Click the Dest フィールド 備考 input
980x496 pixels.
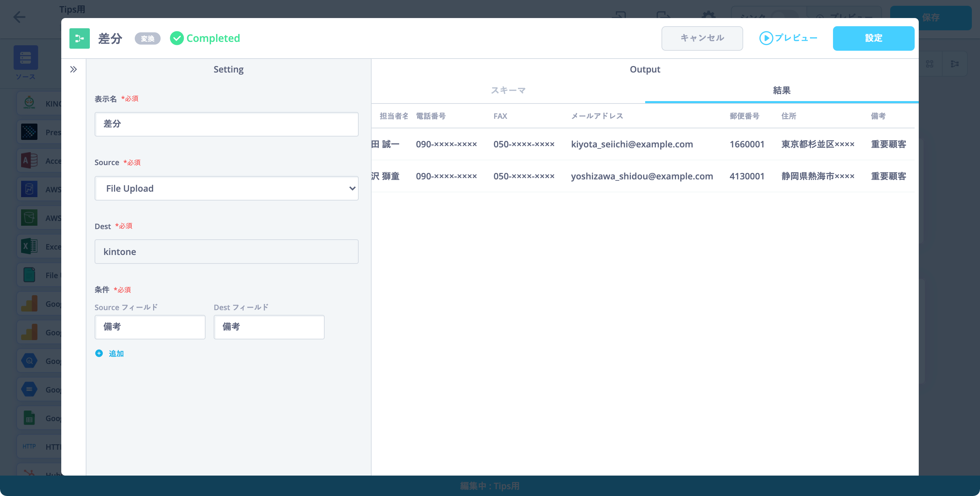pyautogui.click(x=269, y=327)
